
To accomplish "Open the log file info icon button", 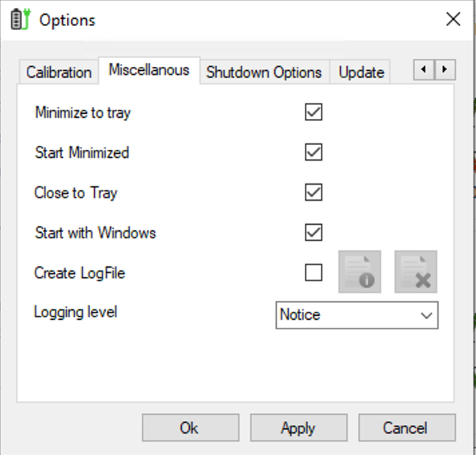I will coord(360,272).
